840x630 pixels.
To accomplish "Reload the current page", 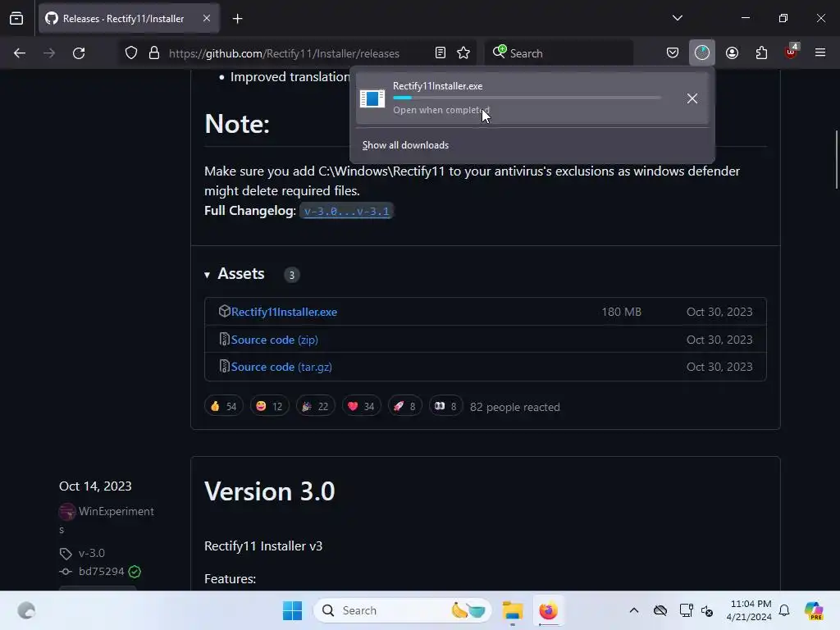I will point(79,53).
